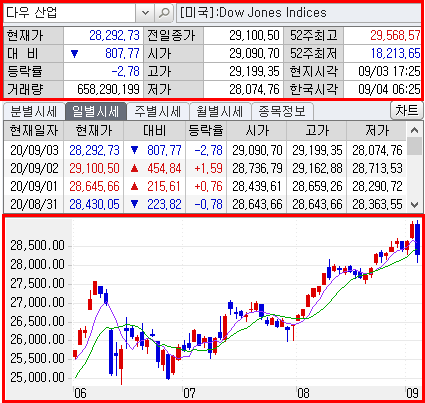Screen dimensions: 425x403
Task: Click the 다우 산업 index name field
Action: tap(70, 13)
